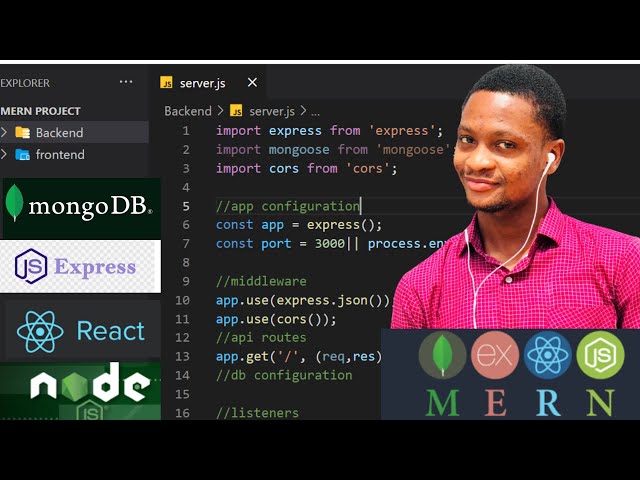Viewport: 640px width, 480px height.
Task: Click Backend in the breadcrumb path
Action: (x=188, y=111)
